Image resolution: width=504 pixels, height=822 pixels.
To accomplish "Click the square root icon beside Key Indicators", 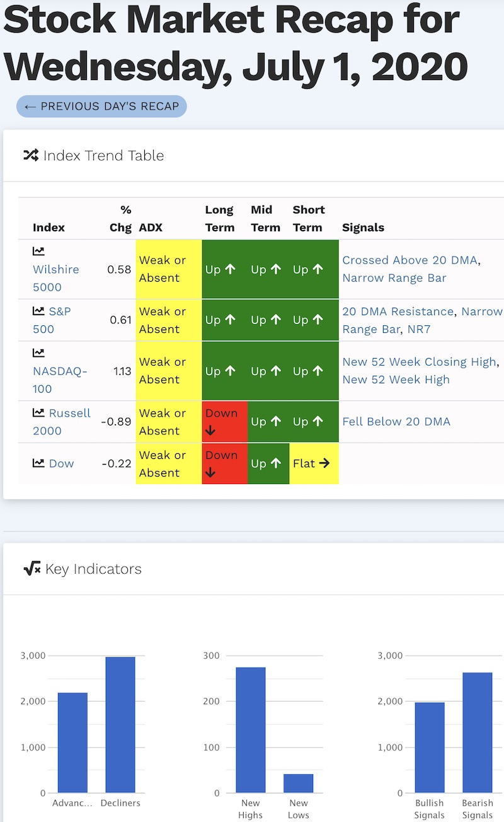I will (x=31, y=569).
